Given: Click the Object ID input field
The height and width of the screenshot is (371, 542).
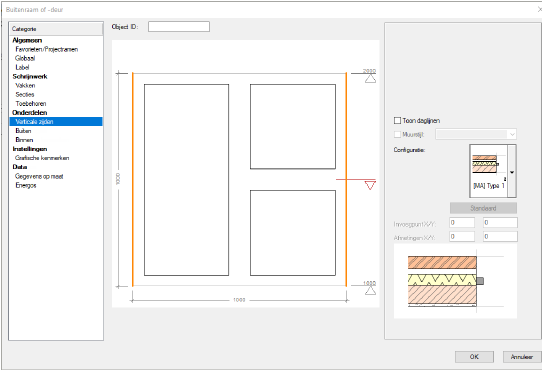Looking at the screenshot, I should pos(179,27).
